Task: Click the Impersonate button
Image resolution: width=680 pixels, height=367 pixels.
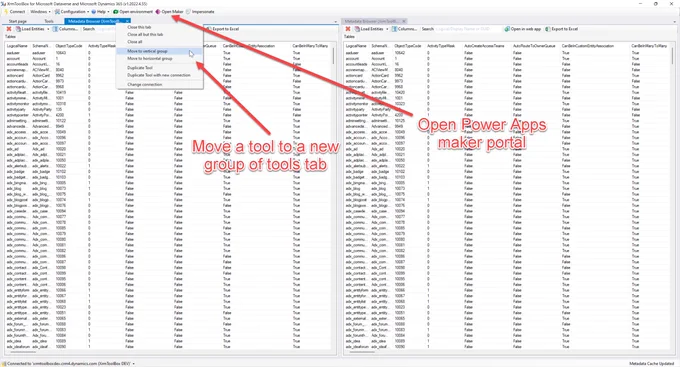Action: click(200, 12)
